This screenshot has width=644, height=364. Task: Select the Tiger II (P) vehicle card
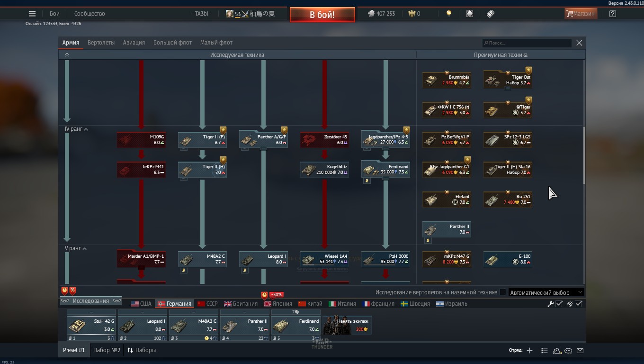(x=202, y=140)
